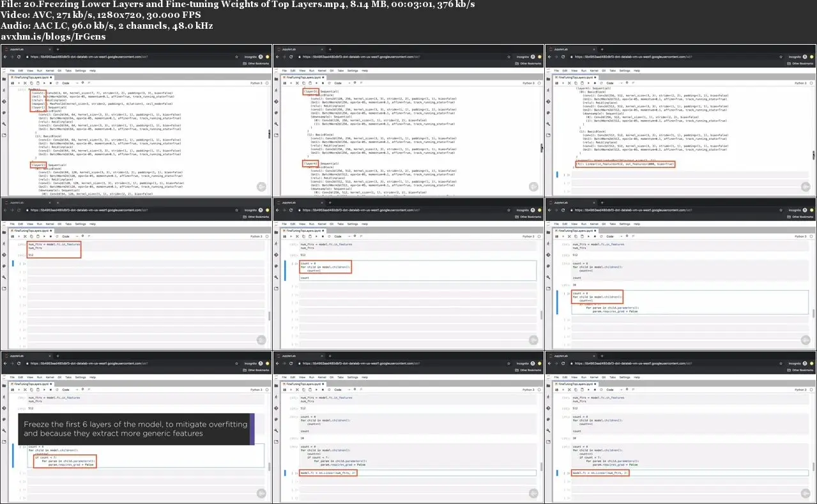Open the Git menu in the layer3 frame
The image size is (817, 504).
pyautogui.click(x=332, y=70)
